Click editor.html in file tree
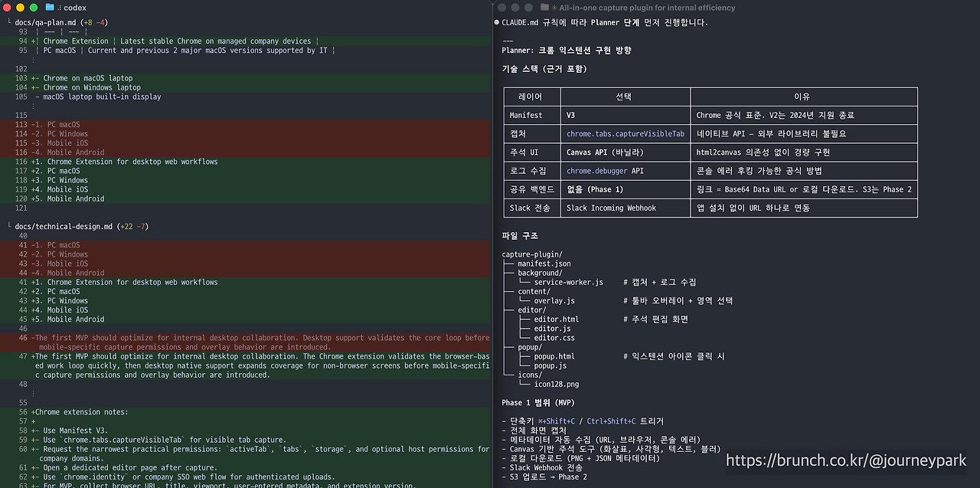This screenshot has width=980, height=488. coord(556,319)
